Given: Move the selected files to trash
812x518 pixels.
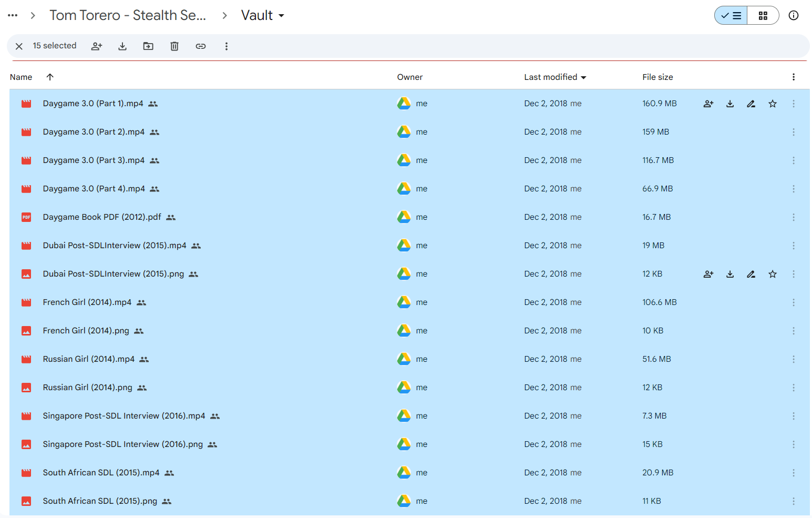Looking at the screenshot, I should [x=174, y=46].
